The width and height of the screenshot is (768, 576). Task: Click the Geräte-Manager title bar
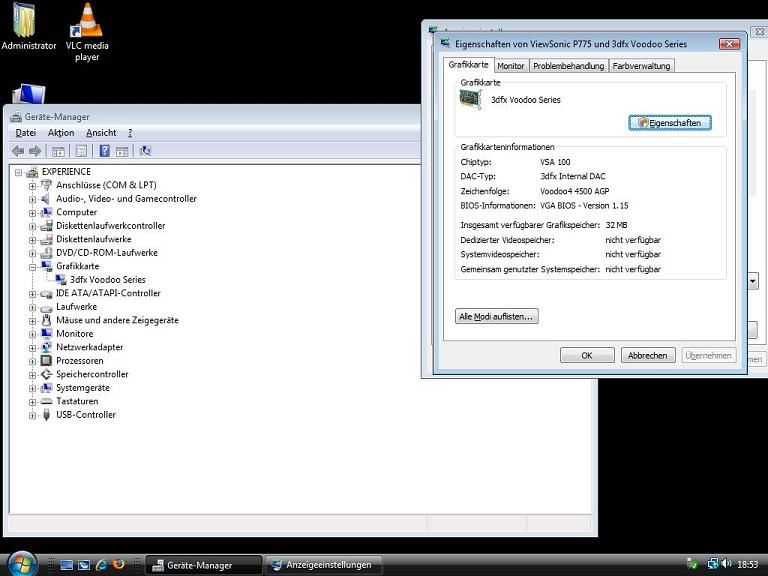point(211,117)
